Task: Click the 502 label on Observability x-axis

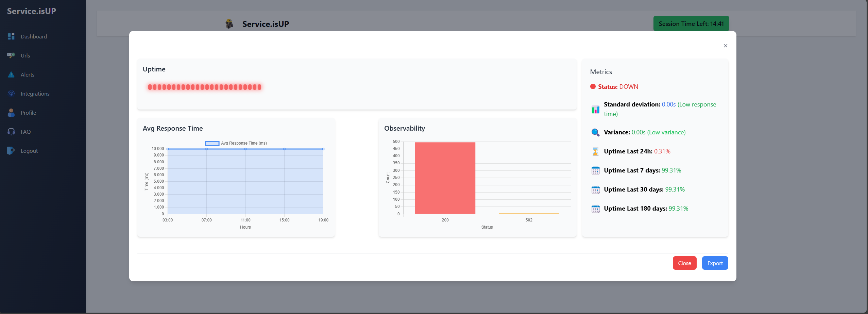Action: tap(529, 220)
